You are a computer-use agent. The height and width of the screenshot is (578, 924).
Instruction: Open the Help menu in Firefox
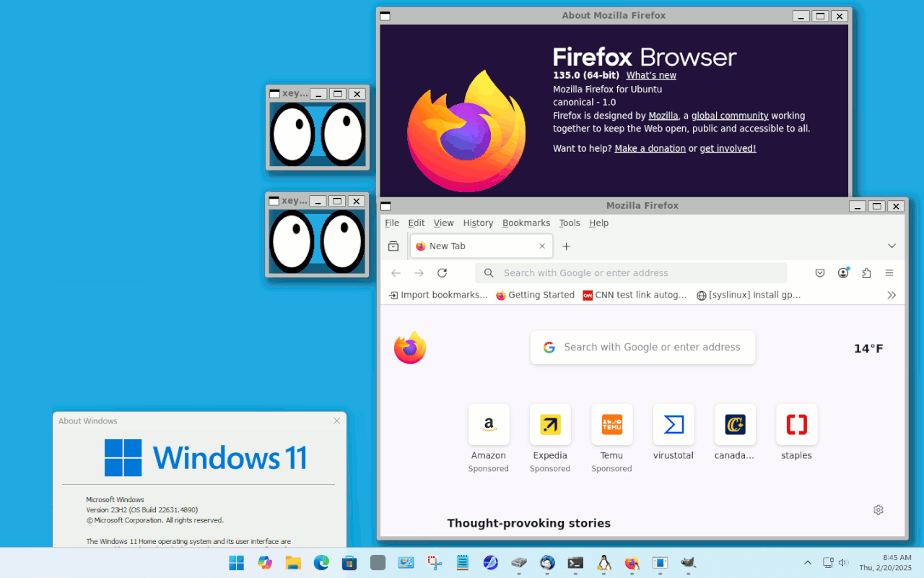tap(599, 223)
